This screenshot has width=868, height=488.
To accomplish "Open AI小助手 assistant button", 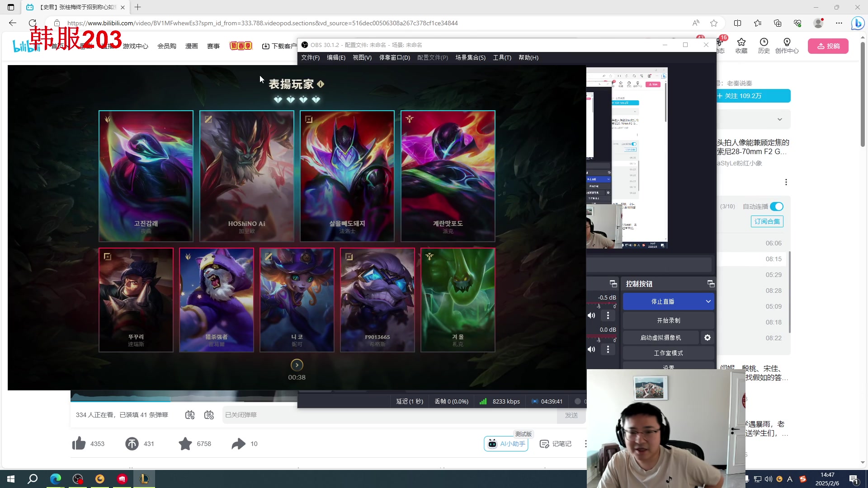I will pyautogui.click(x=506, y=444).
